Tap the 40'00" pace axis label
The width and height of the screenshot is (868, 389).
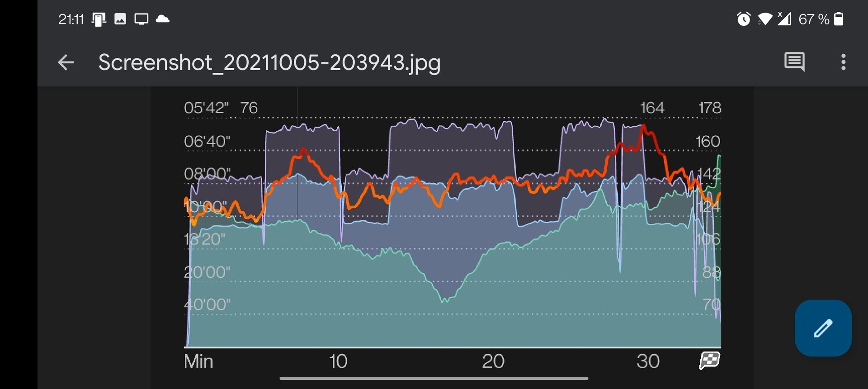click(207, 305)
